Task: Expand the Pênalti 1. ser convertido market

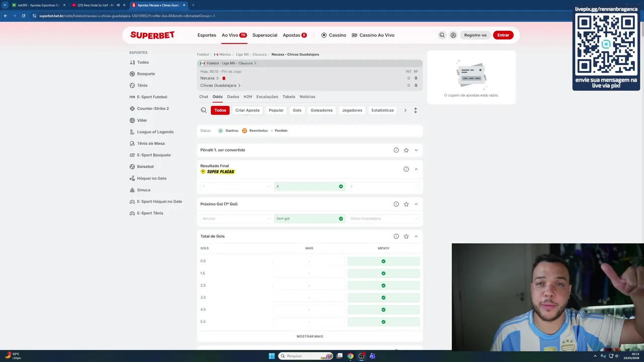Action: pos(416,150)
